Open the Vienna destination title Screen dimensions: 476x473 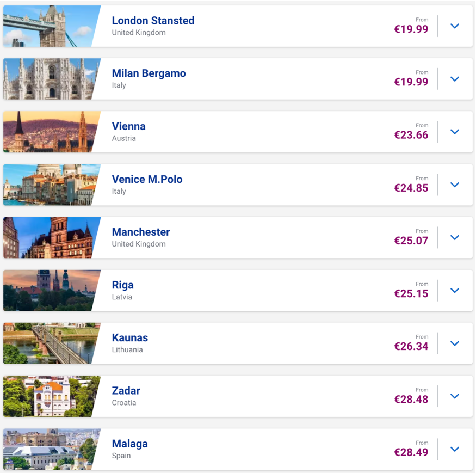[129, 126]
